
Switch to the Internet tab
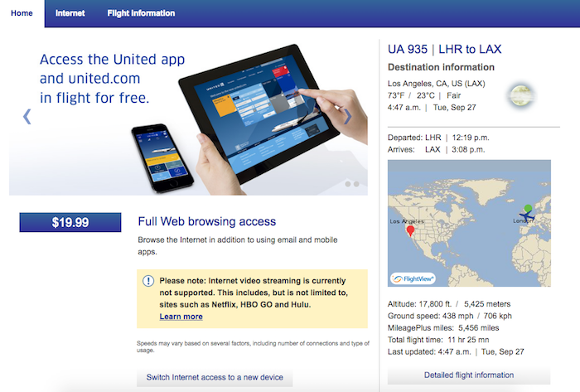[x=70, y=13]
